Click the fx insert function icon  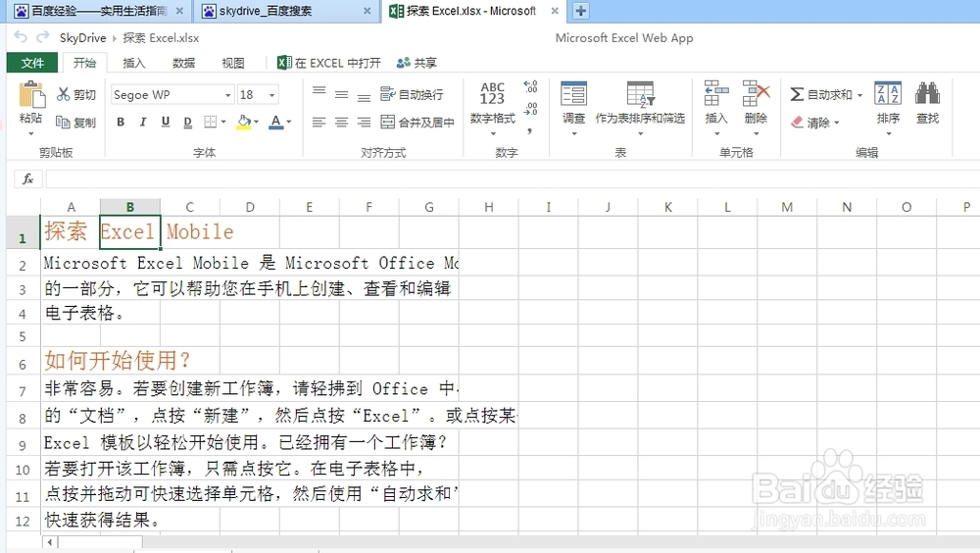point(28,179)
